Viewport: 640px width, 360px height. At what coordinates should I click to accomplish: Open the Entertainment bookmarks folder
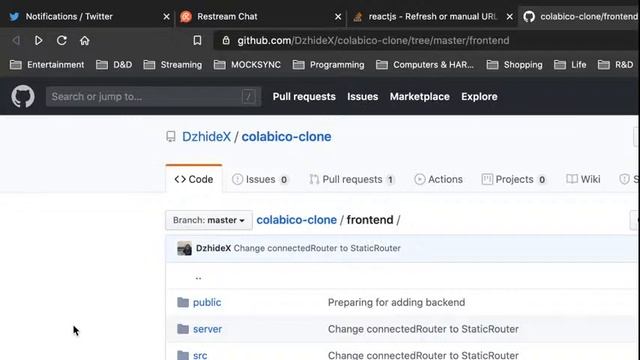click(x=47, y=64)
